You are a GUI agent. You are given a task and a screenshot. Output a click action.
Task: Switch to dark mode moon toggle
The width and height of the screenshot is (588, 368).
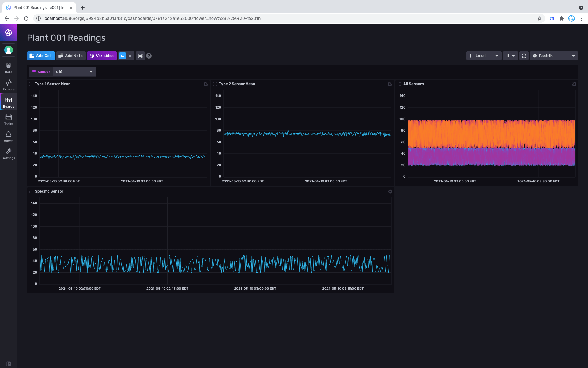123,56
